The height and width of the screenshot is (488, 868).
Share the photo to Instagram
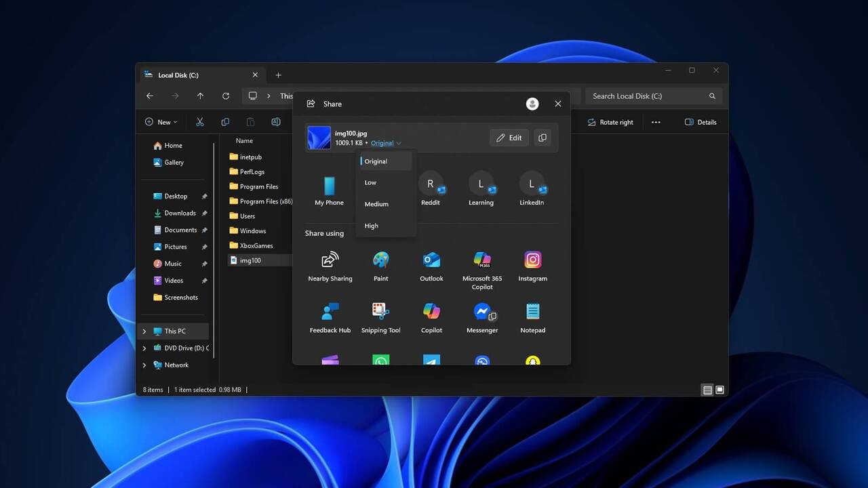[532, 266]
